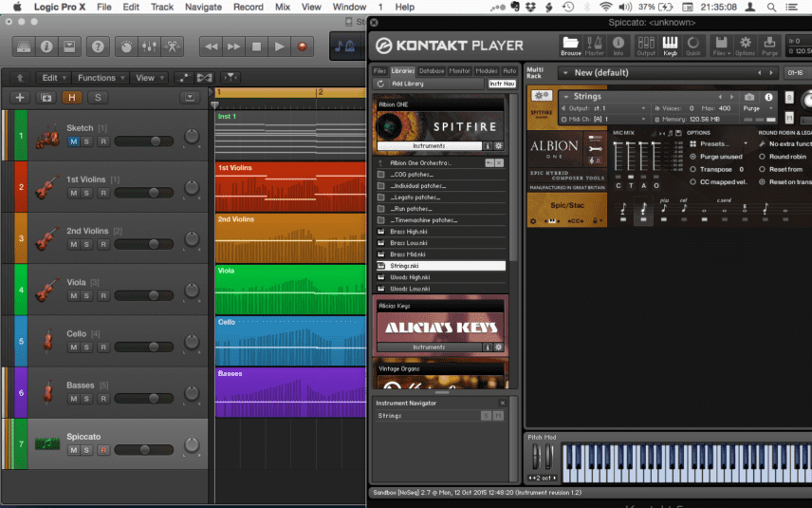The width and height of the screenshot is (812, 508).
Task: Open the track header options dropdown arrow
Action: tap(190, 98)
